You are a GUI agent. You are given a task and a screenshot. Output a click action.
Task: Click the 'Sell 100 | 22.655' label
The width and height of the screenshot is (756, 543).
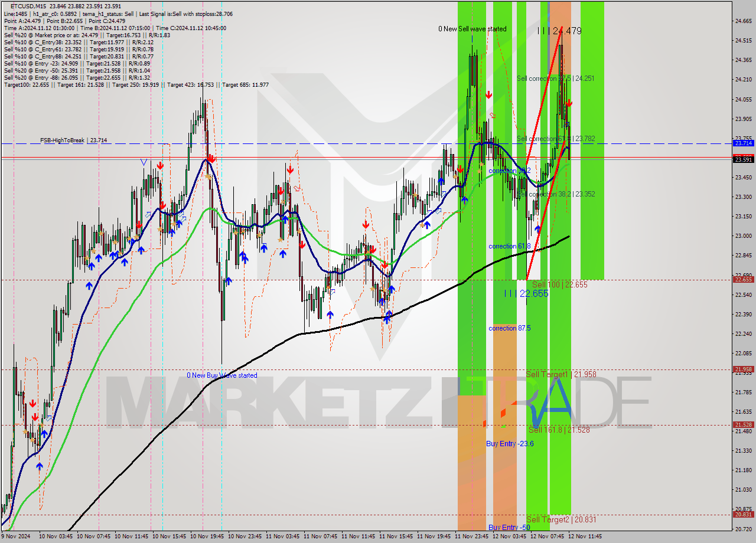tap(560, 284)
